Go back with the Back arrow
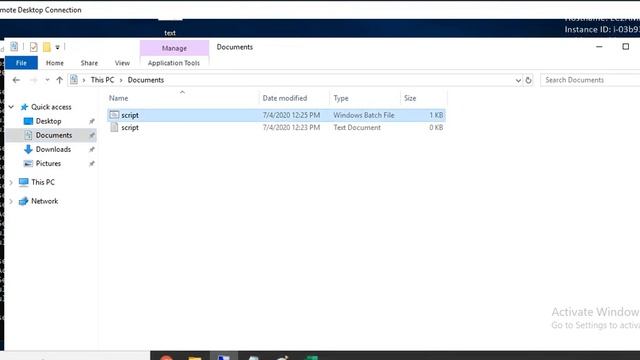The width and height of the screenshot is (640, 360). pyautogui.click(x=16, y=80)
